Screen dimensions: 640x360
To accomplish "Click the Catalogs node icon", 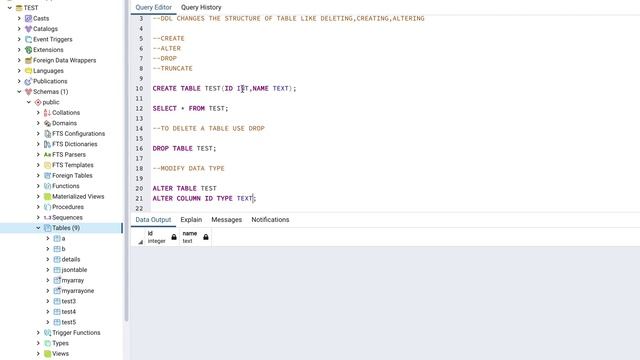I will pyautogui.click(x=28, y=29).
